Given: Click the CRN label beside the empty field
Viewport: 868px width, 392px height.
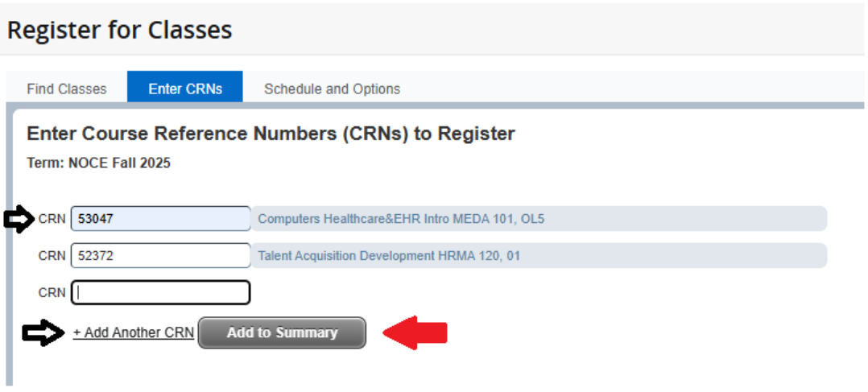Looking at the screenshot, I should (x=52, y=293).
